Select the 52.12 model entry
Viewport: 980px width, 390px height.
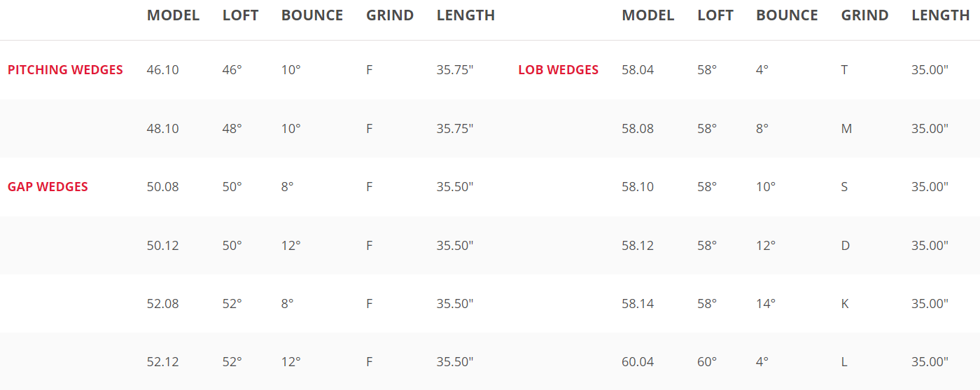[162, 362]
